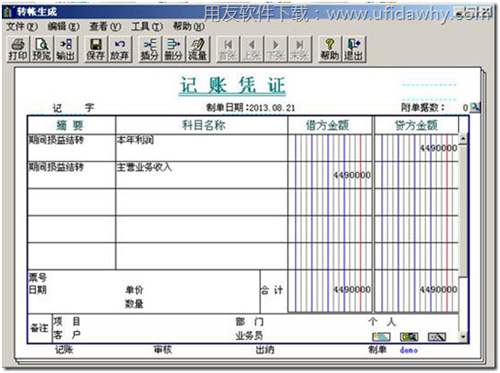The image size is (500, 373).
Task: Open the 预览 preview toolbar icon
Action: [x=42, y=49]
